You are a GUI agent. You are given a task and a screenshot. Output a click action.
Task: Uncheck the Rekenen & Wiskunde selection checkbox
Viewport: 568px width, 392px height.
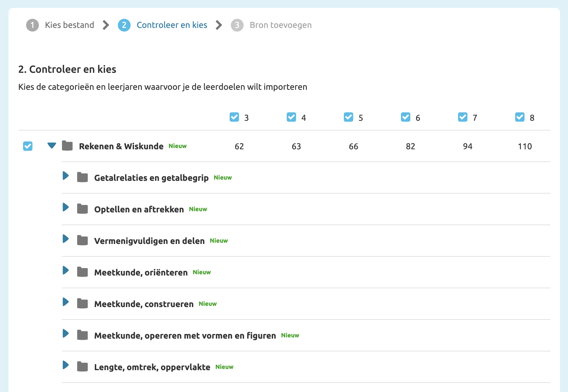coord(28,146)
